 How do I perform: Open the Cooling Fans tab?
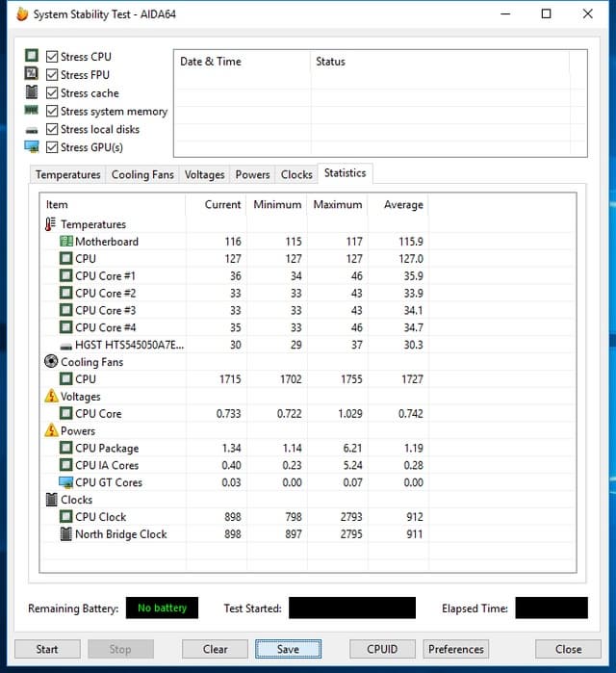[142, 174]
